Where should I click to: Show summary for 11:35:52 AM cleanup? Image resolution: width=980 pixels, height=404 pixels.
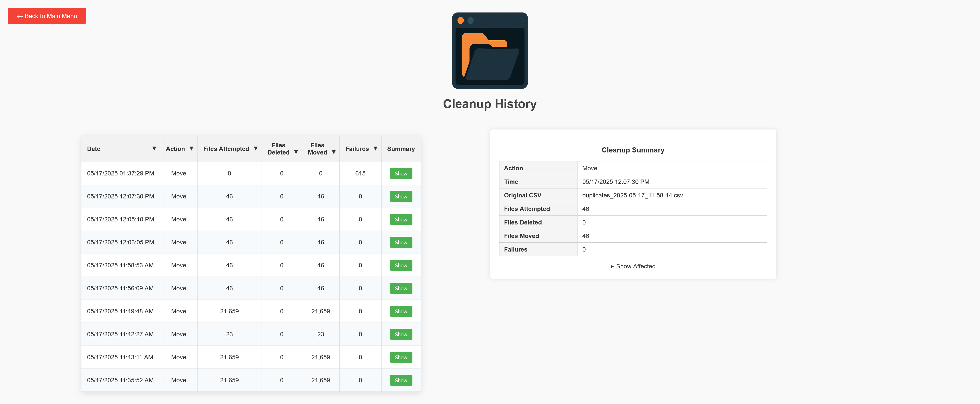(x=401, y=380)
